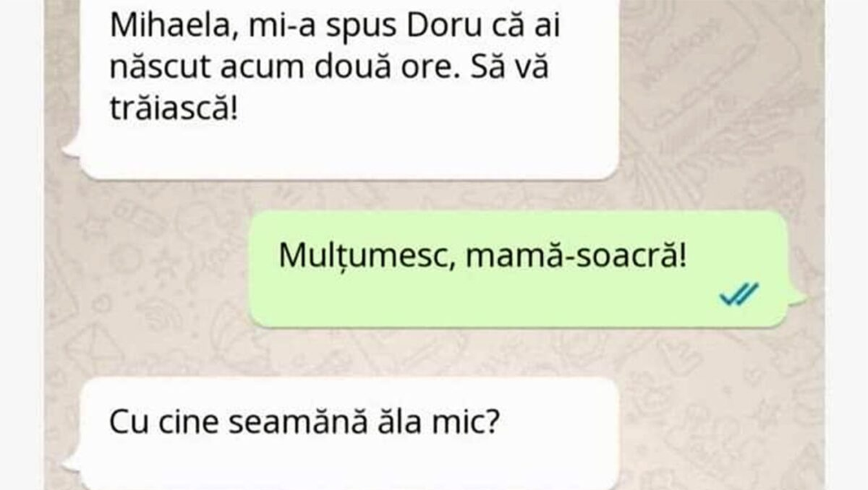868x490 pixels.
Task: Tap the tail of the green bubble
Action: (797, 297)
